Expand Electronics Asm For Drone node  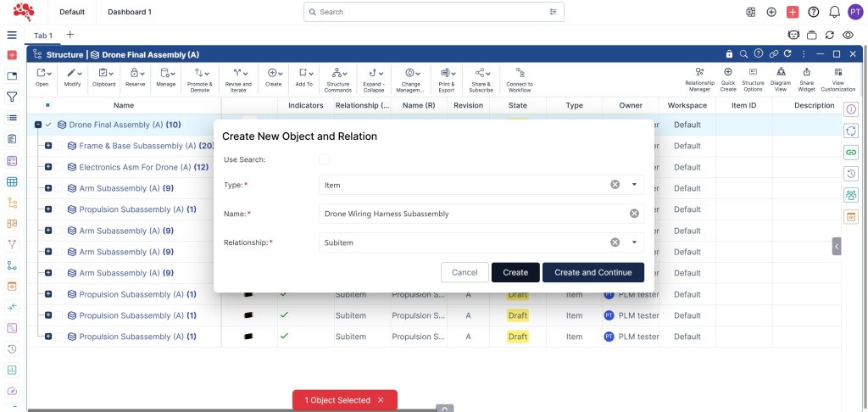click(48, 167)
